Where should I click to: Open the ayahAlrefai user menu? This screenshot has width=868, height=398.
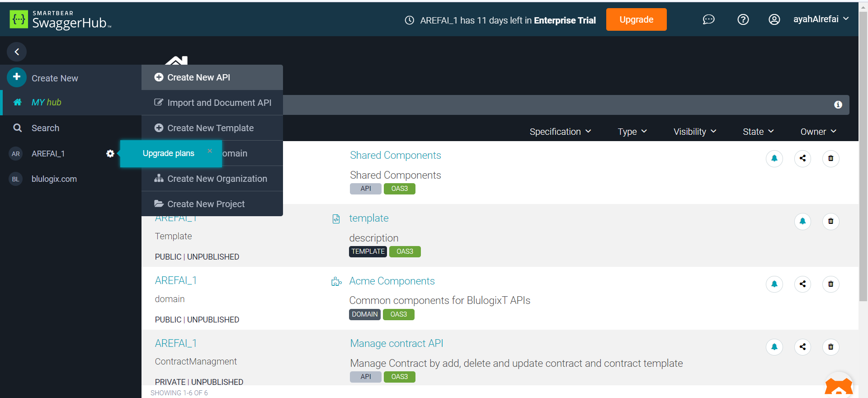[x=821, y=19]
